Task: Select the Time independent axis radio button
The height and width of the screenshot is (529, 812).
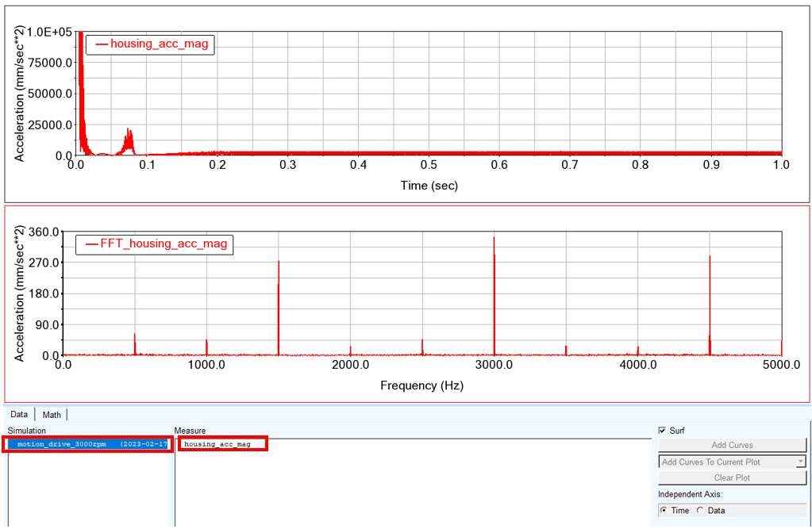Action: click(664, 510)
